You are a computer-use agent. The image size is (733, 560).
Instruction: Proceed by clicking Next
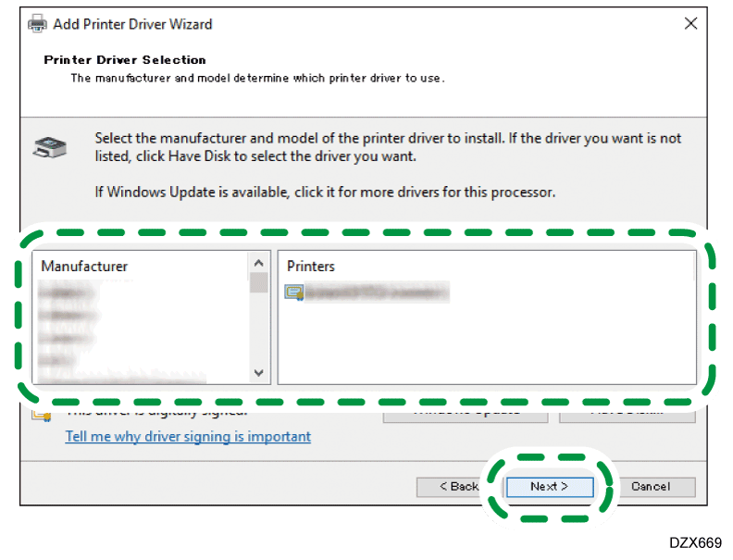[x=549, y=486]
